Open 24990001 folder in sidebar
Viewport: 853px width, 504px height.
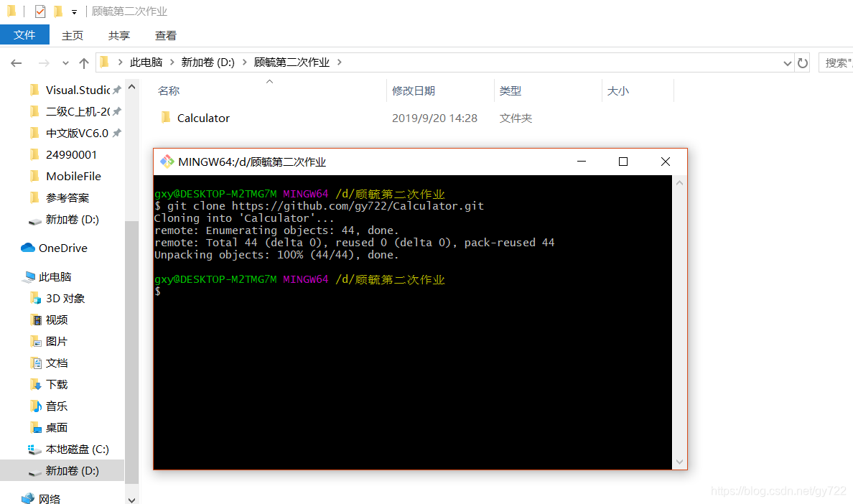coord(70,155)
